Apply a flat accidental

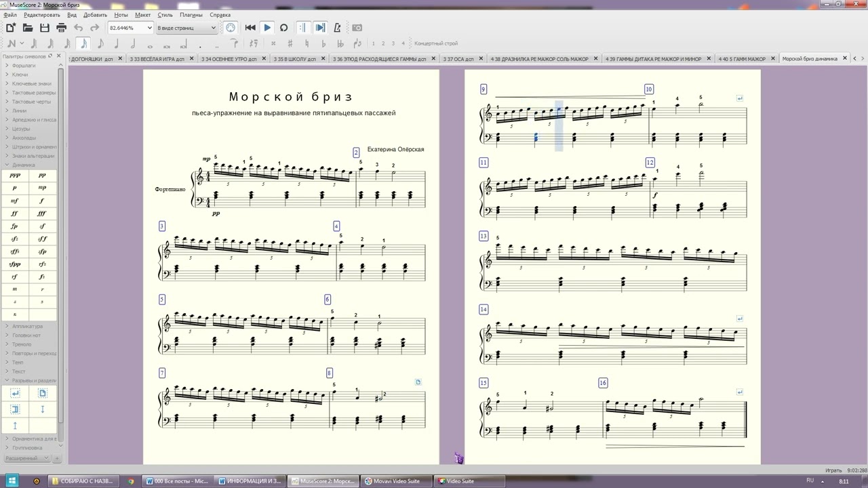pos(324,43)
